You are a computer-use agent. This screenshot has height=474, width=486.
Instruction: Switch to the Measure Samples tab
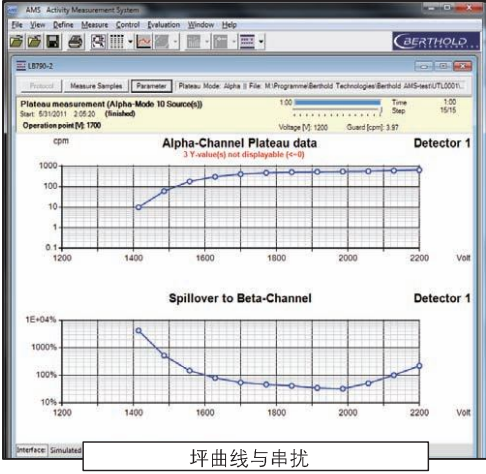coord(96,86)
